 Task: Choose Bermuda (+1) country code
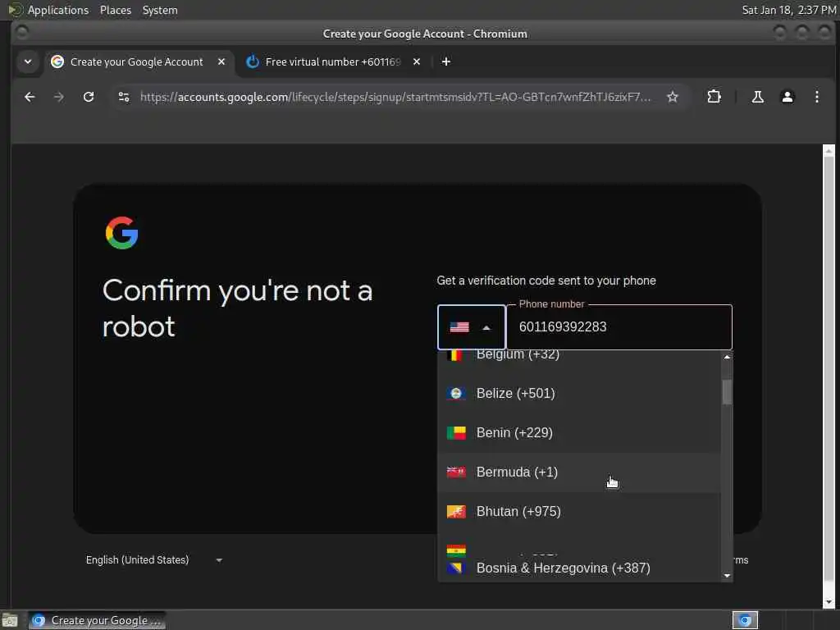(x=579, y=472)
